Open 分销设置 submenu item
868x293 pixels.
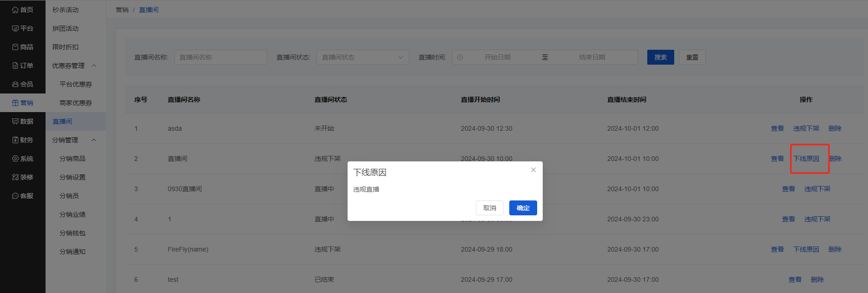click(72, 177)
